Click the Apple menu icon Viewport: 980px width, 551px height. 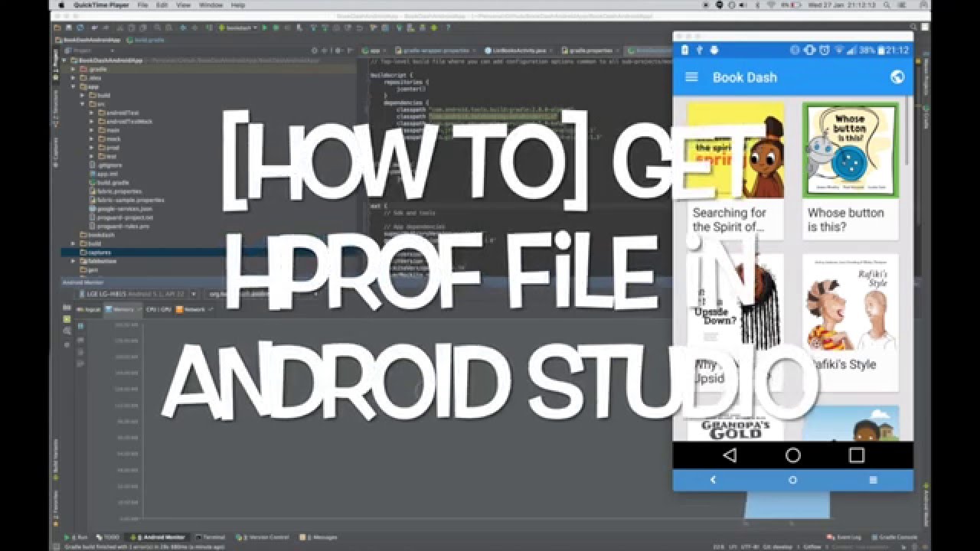(x=61, y=5)
